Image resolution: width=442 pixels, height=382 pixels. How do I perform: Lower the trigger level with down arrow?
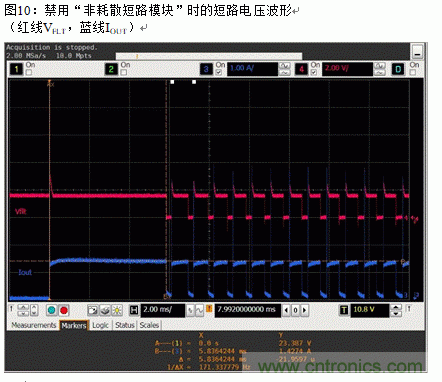pos(396,313)
